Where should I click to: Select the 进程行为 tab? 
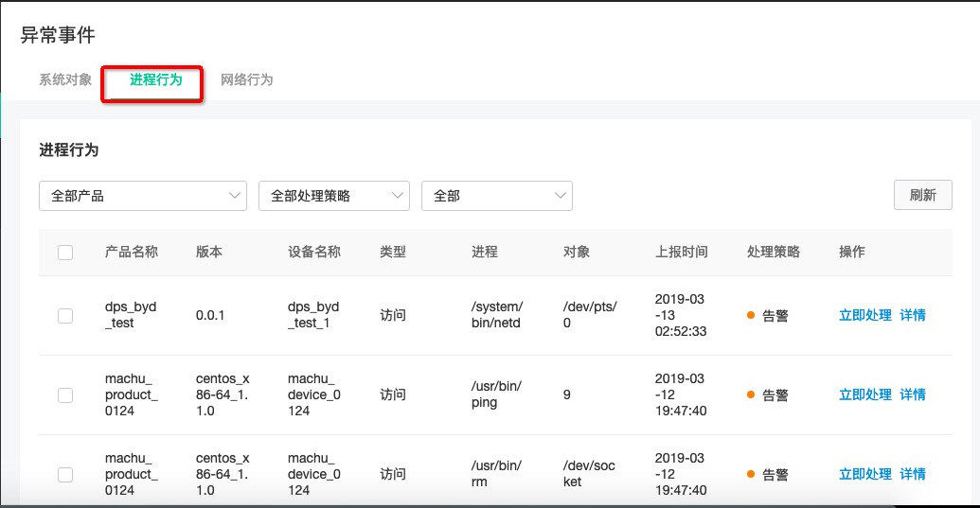click(x=155, y=79)
